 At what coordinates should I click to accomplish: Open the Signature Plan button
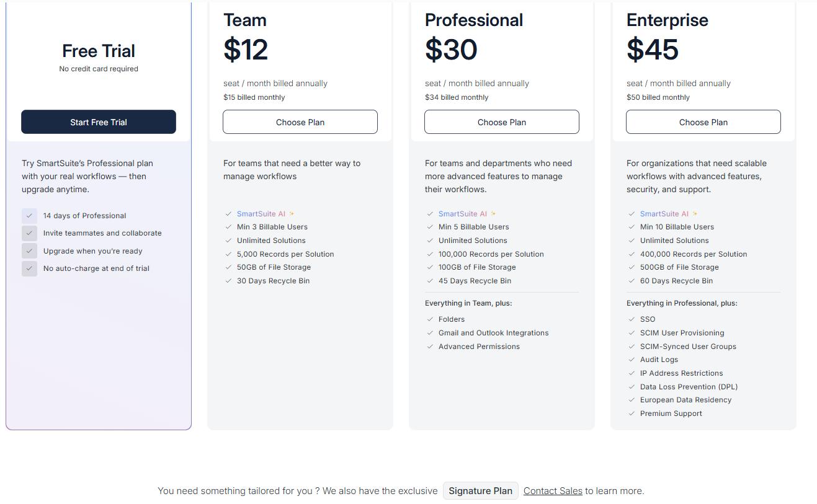[480, 491]
